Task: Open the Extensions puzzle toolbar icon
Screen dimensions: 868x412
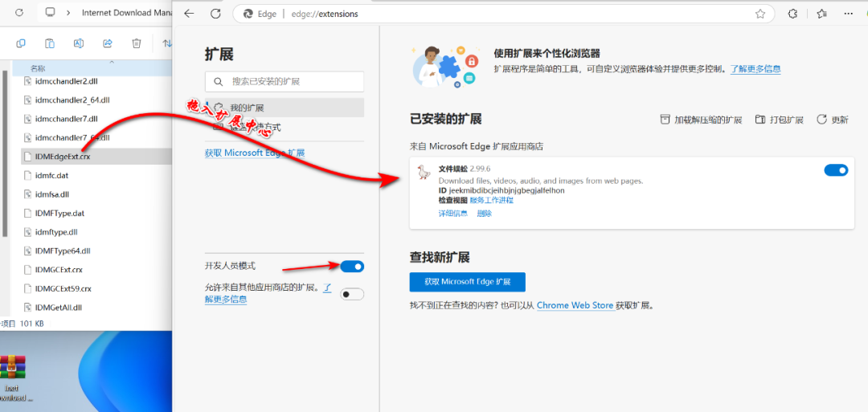Action: [792, 14]
